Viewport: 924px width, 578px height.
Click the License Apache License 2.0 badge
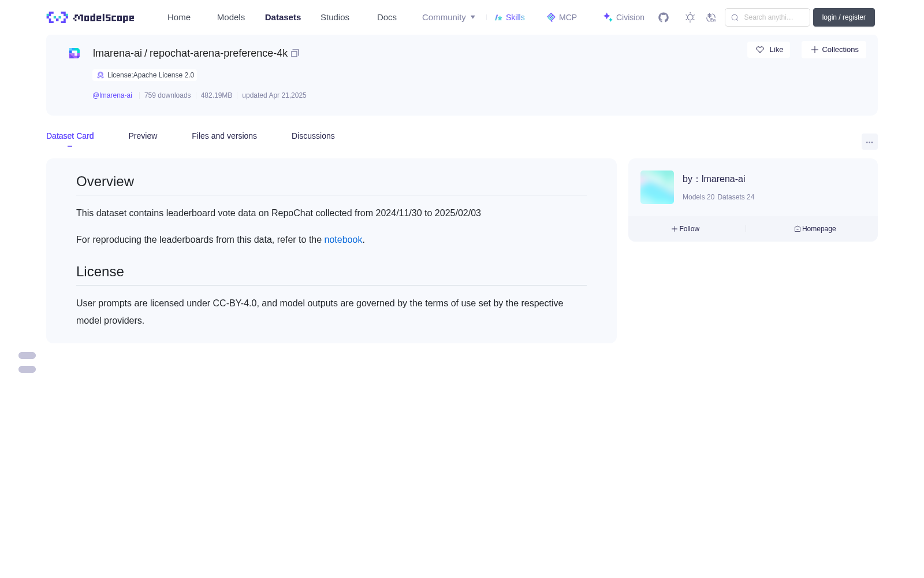145,75
